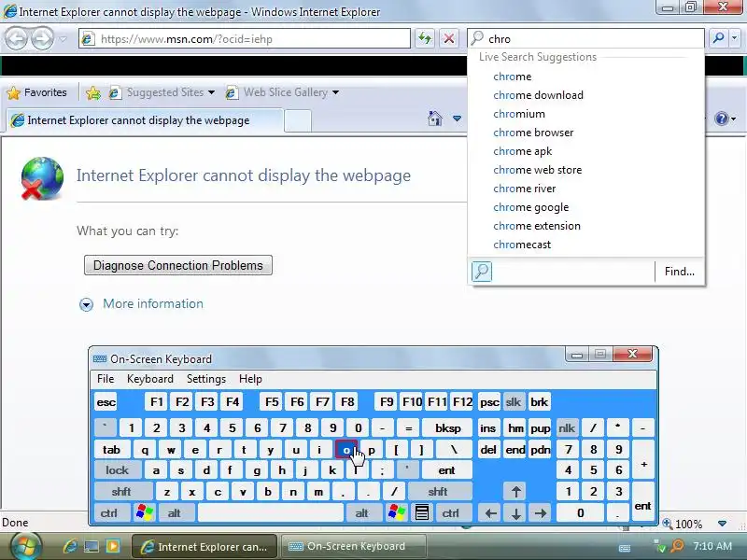Choose 'chromium' suggestion
The width and height of the screenshot is (747, 560).
click(x=585, y=114)
